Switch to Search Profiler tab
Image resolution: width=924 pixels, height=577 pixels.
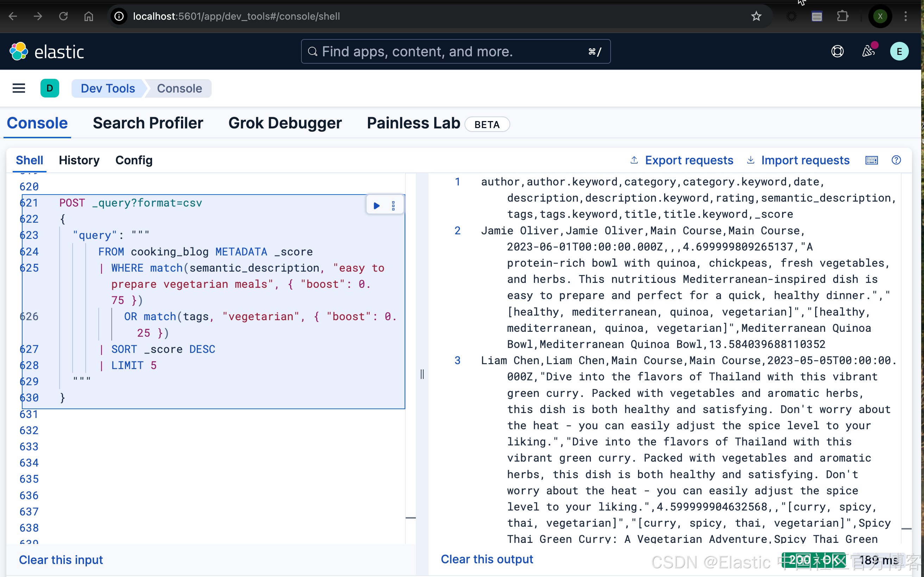coord(148,123)
